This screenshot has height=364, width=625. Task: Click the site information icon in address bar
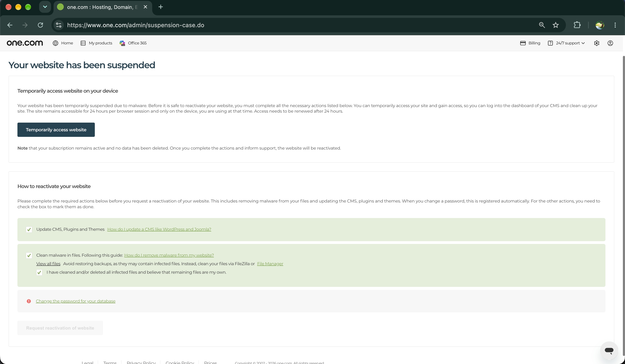[59, 25]
